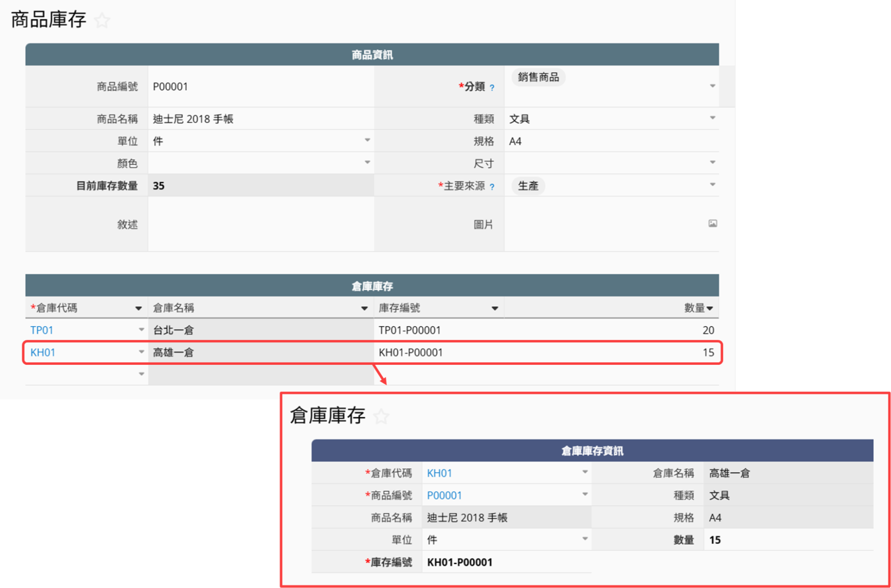Click the help icon beside 主要來源
Viewport: 891px width, 588px height.
click(492, 187)
